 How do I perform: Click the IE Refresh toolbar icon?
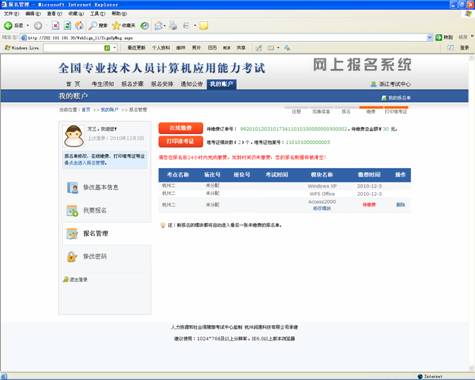tap(68, 26)
